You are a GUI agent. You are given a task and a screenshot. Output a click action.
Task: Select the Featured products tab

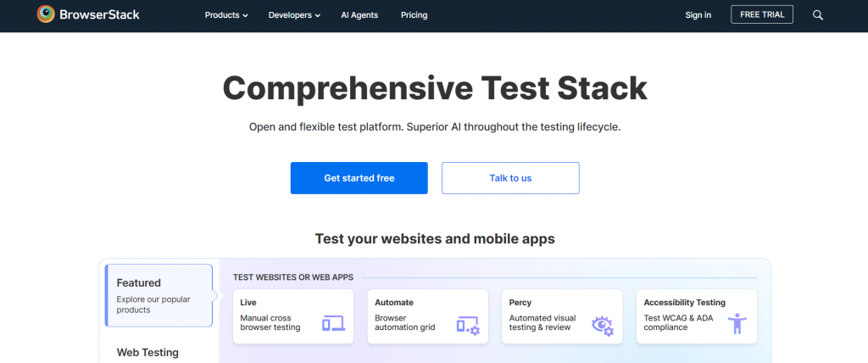point(159,295)
